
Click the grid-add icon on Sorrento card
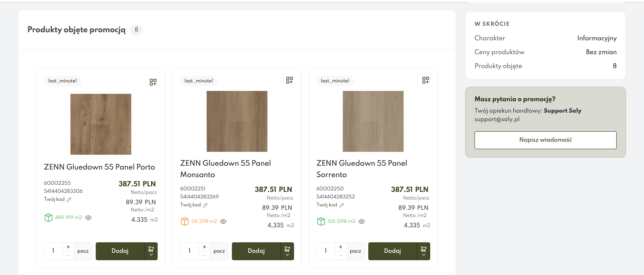426,80
